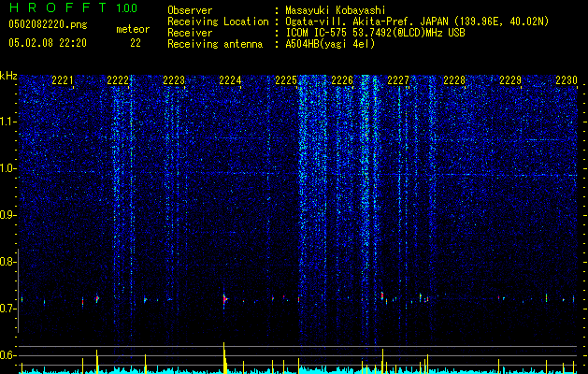Select the file name 0502082220.png
588x374 pixels.
[x=48, y=25]
